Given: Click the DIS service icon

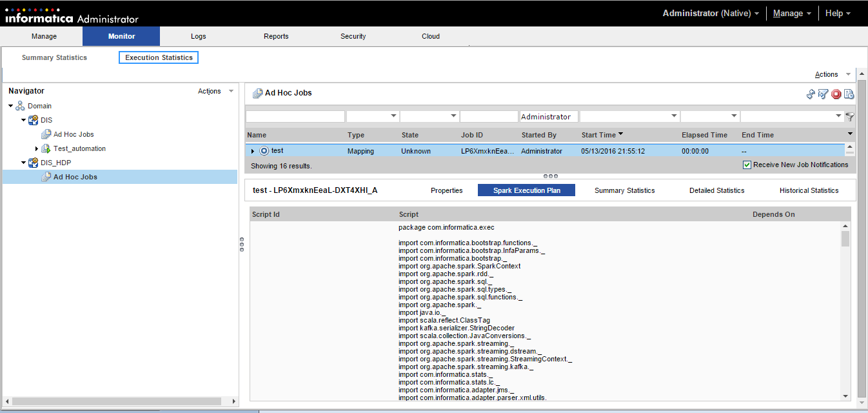Looking at the screenshot, I should [33, 120].
